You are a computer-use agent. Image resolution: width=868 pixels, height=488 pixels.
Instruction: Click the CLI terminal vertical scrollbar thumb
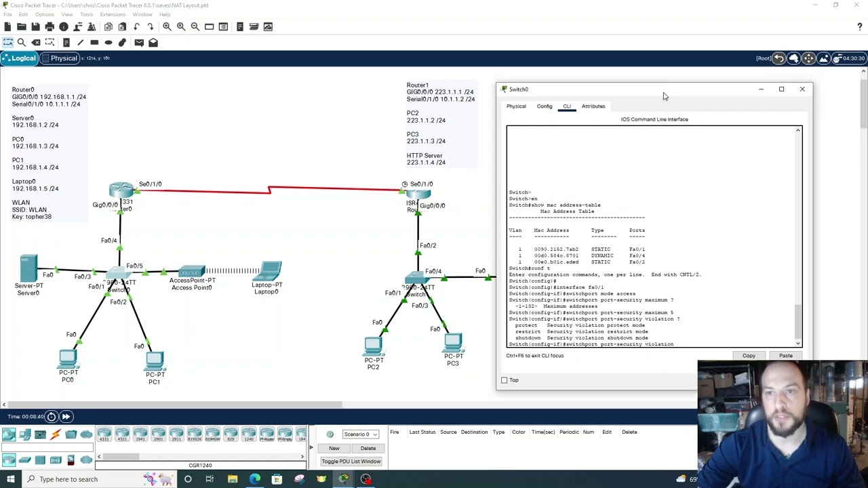798,322
